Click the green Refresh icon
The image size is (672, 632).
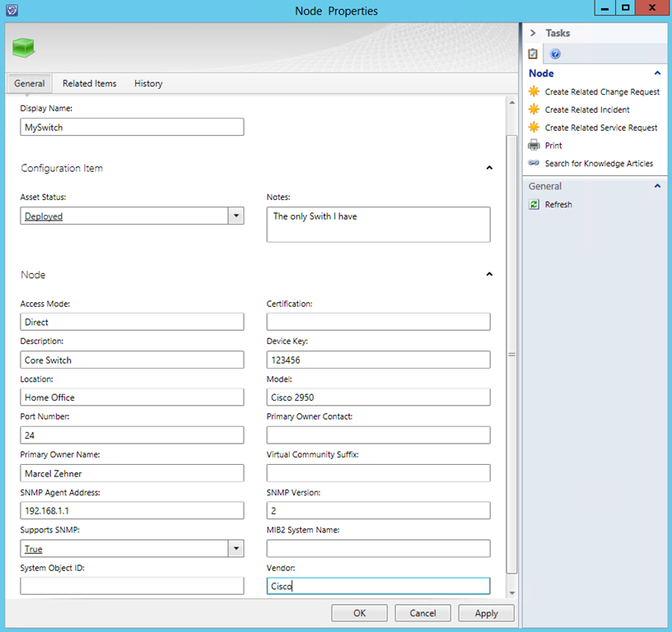(534, 204)
